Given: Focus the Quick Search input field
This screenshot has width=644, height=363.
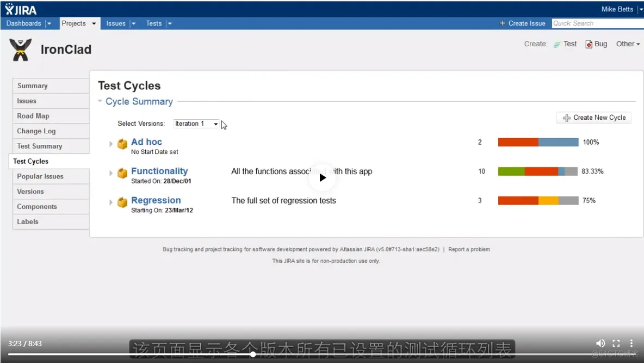Looking at the screenshot, I should click(x=598, y=23).
